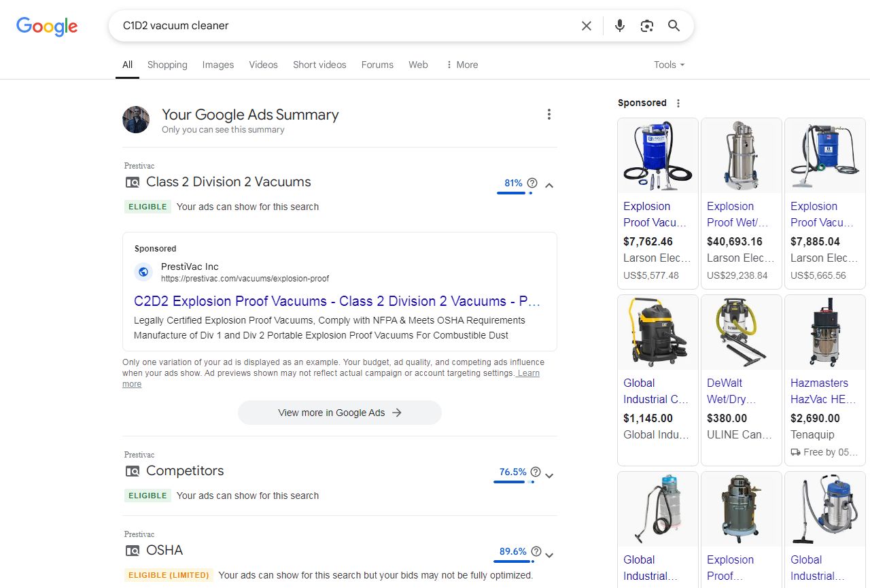Open the More search filters menu
The image size is (870, 588).
click(462, 65)
